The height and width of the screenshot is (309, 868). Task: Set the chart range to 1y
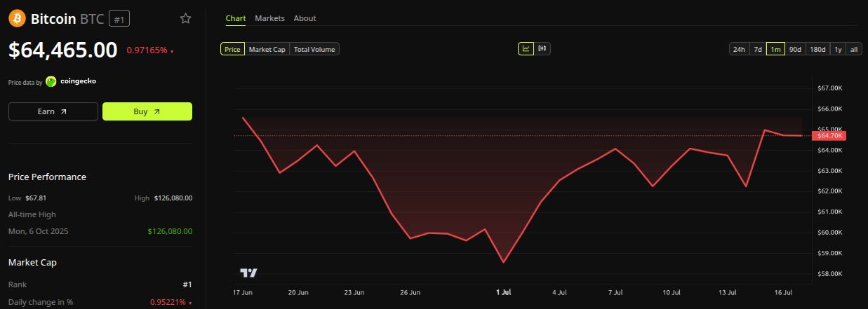click(x=838, y=49)
